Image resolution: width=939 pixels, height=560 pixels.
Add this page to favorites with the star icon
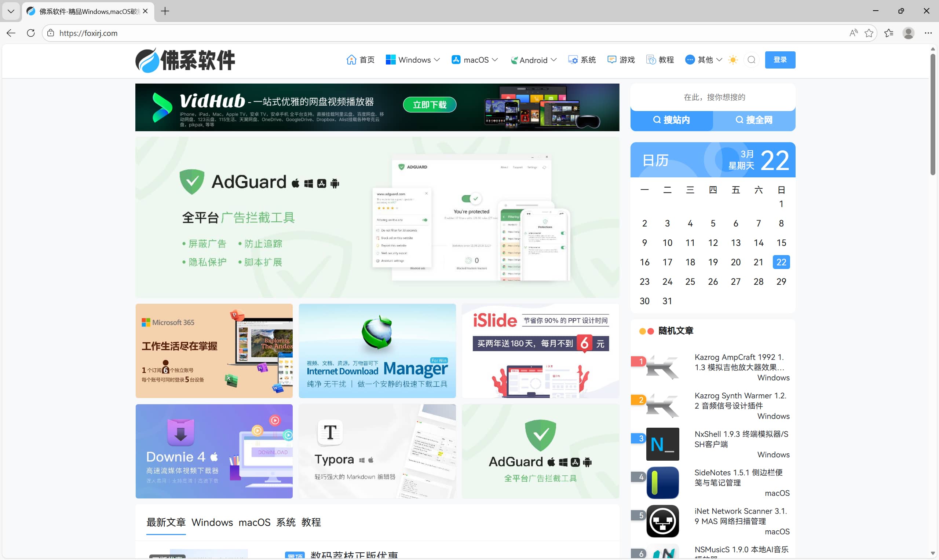tap(869, 33)
